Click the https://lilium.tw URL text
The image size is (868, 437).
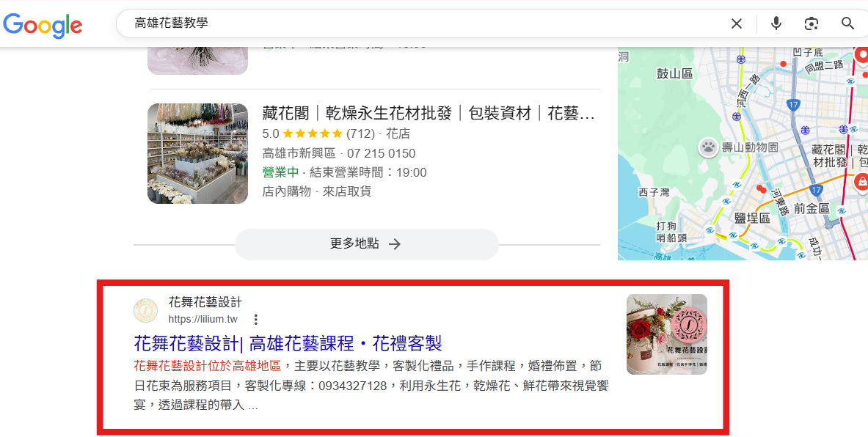coord(203,319)
